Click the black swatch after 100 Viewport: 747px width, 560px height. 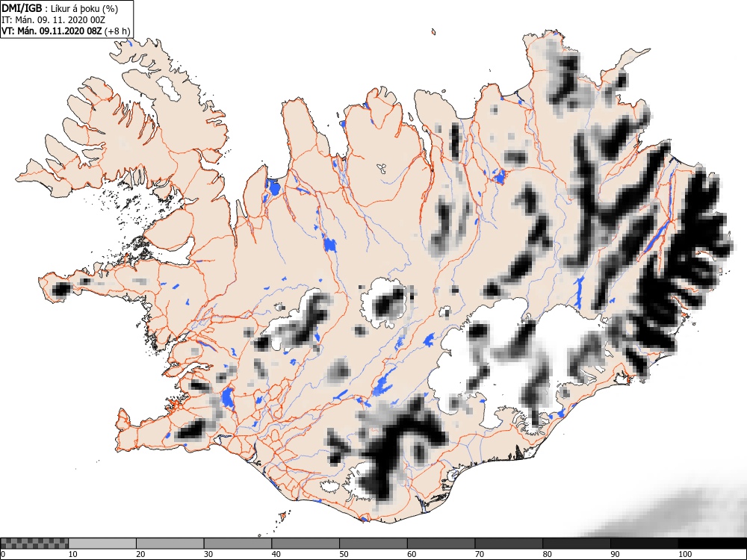click(712, 544)
